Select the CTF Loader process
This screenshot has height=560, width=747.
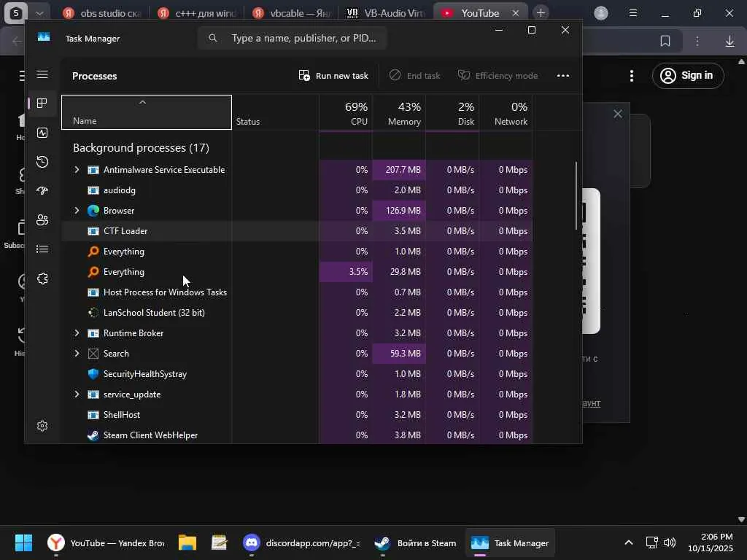click(298, 231)
